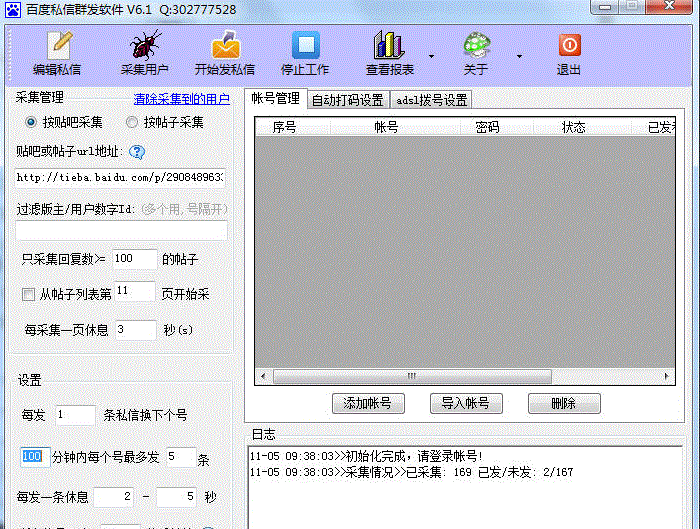Switch to the 自动打码设置 tab
The image size is (700, 529).
[x=348, y=100]
